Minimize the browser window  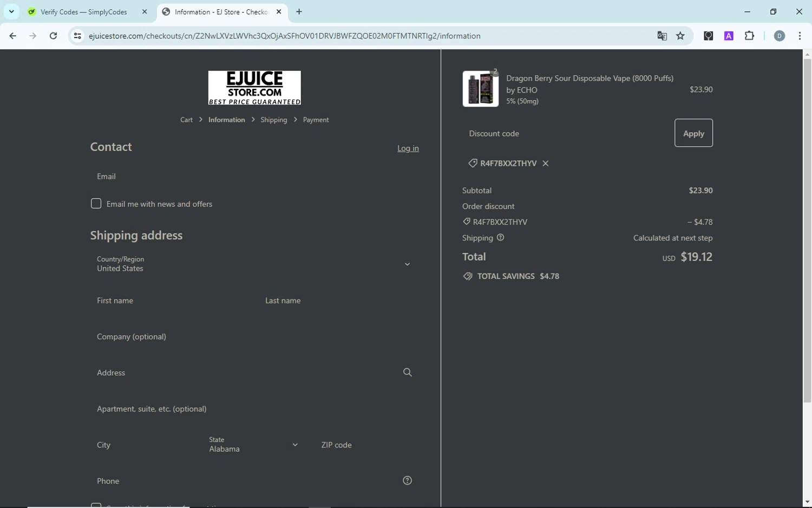pyautogui.click(x=747, y=12)
